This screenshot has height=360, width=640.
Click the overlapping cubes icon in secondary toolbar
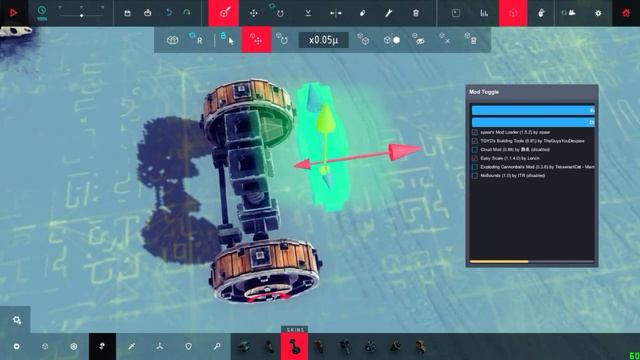click(x=173, y=40)
